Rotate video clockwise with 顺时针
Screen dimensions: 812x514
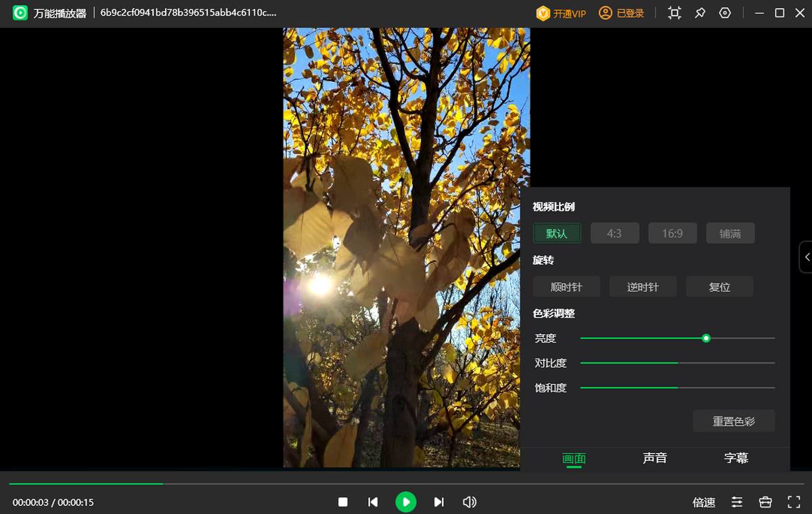coord(566,286)
